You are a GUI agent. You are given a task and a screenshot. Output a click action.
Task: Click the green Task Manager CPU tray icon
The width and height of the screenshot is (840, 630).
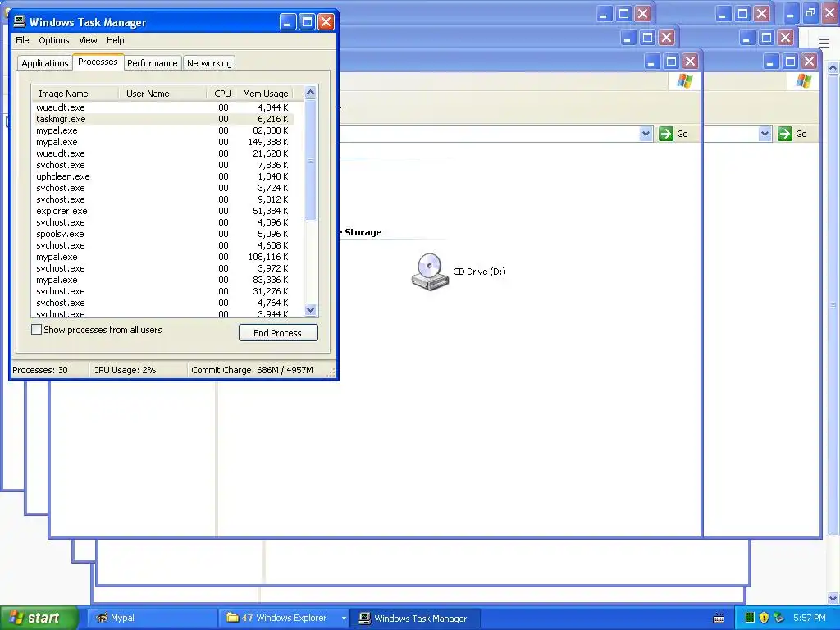point(750,618)
